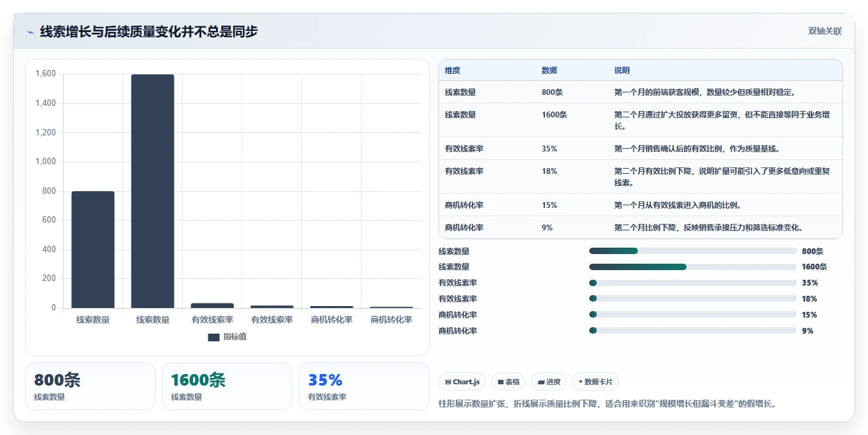
Task: Click the 800条 cell in the table
Action: [552, 92]
